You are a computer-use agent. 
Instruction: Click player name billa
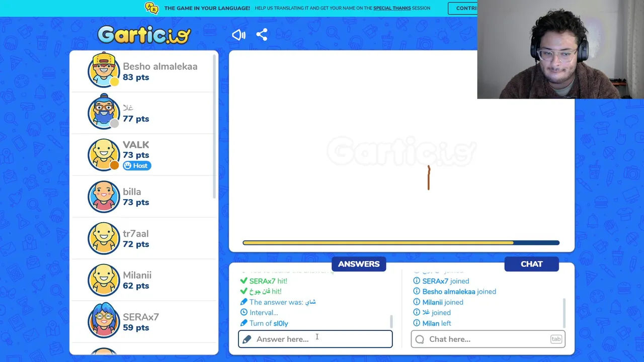pos(132,192)
